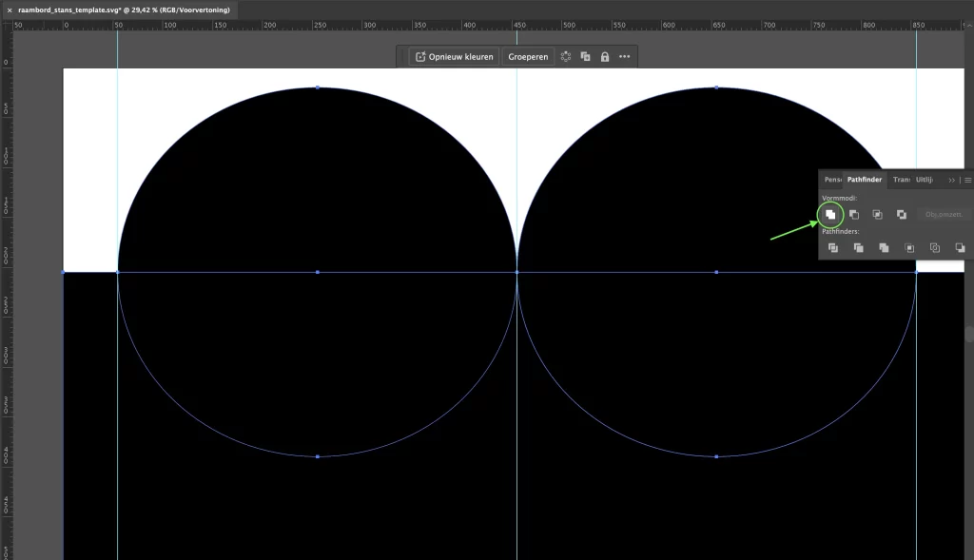This screenshot has width=974, height=560.
Task: Apply the Divide pathfinder
Action: pos(833,248)
